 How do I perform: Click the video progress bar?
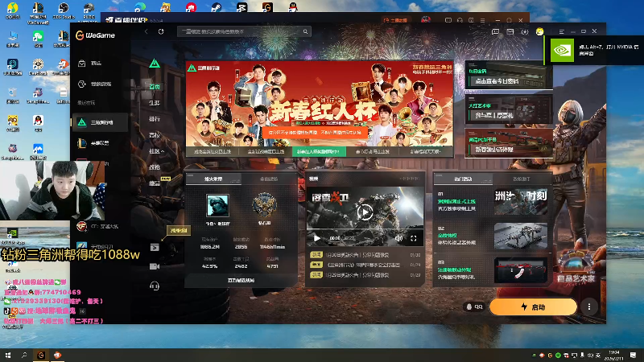[x=365, y=229]
